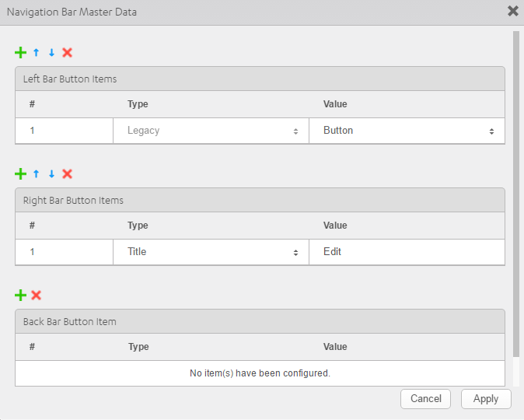Add a new Left Bar Button item

pyautogui.click(x=20, y=53)
